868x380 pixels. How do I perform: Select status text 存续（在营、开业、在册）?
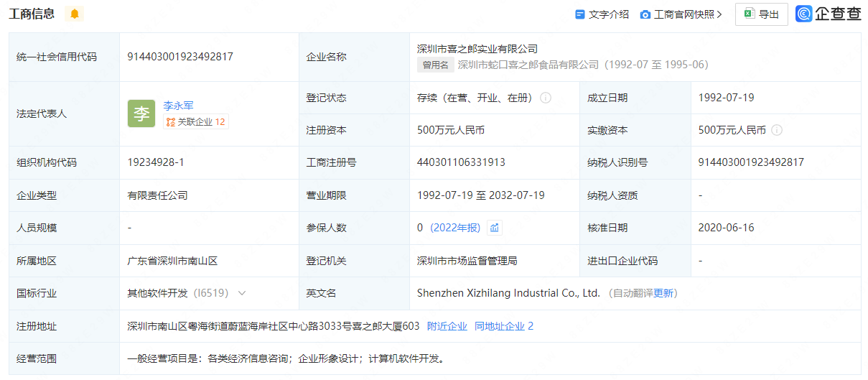(x=475, y=98)
